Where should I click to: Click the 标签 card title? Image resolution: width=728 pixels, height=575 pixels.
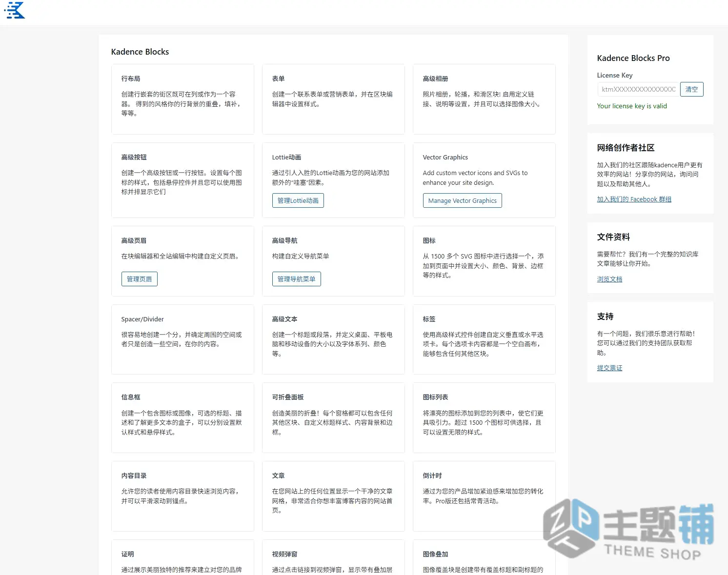click(429, 319)
